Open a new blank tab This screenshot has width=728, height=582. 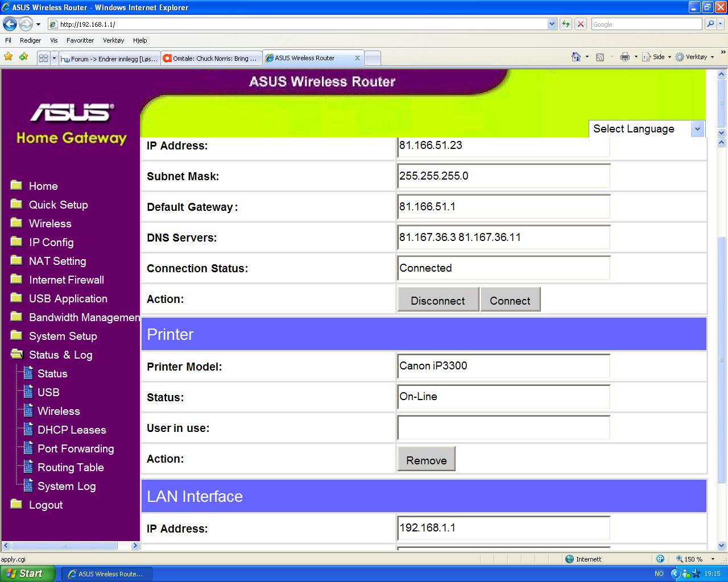coord(373,58)
